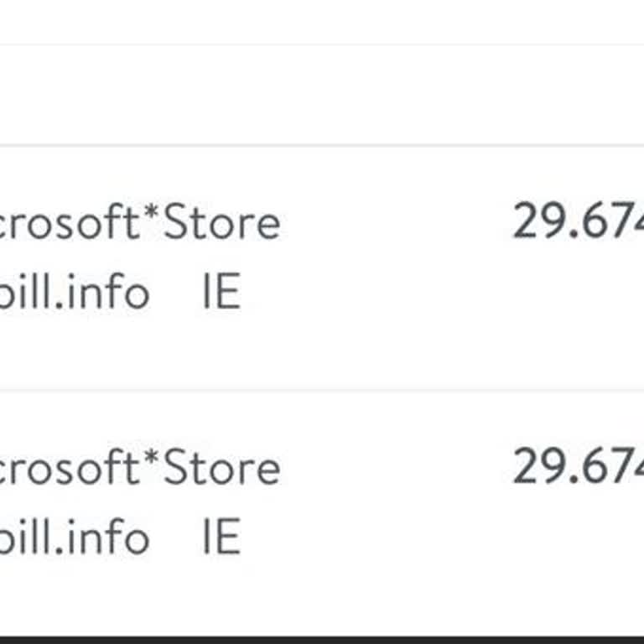Click the bill.info text in second transaction
Screen dimensions: 644x644
[75, 537]
